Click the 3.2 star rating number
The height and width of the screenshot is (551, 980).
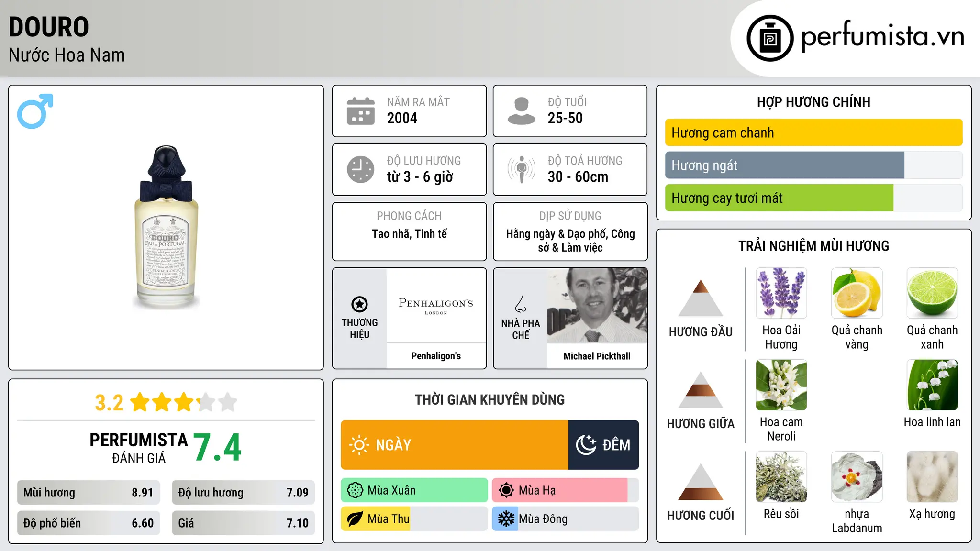109,403
